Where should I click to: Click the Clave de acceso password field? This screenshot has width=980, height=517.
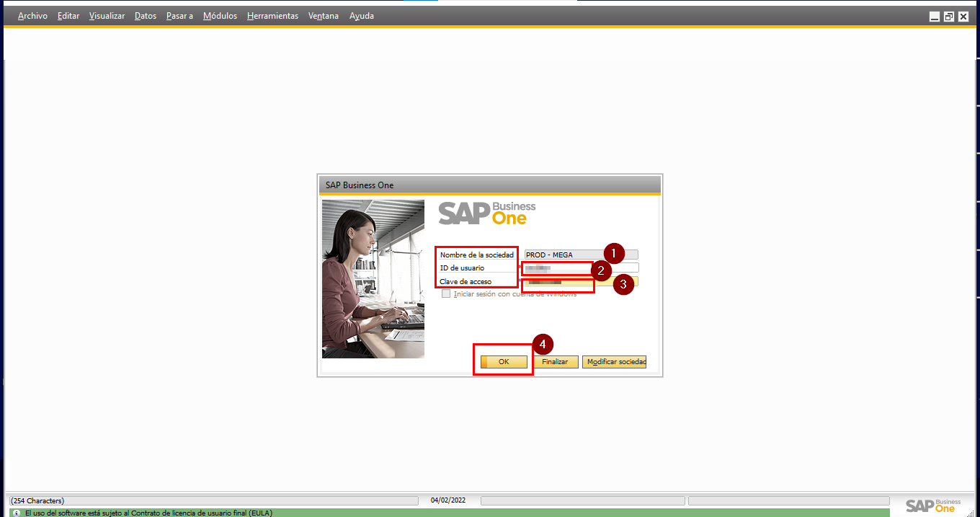tap(582, 281)
